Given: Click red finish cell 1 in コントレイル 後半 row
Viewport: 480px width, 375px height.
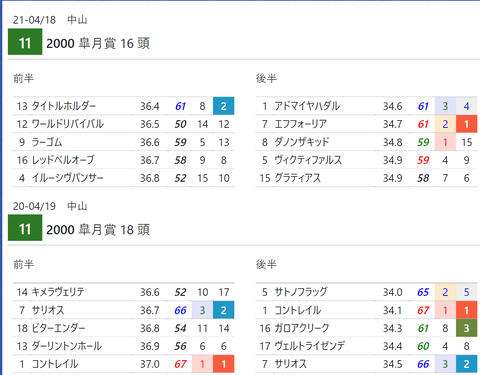Looking at the screenshot, I should (466, 310).
